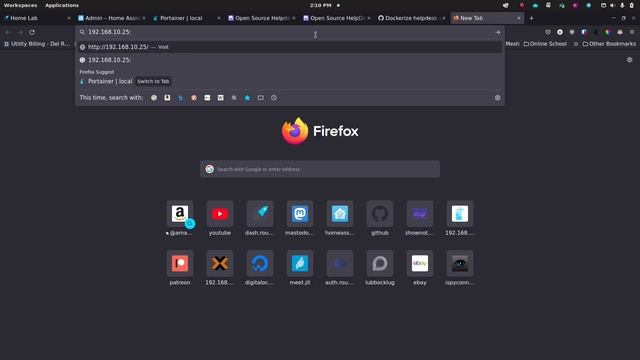Click the system volume speaker icon
Image resolution: width=640 pixels, height=360 pixels.
click(612, 5)
